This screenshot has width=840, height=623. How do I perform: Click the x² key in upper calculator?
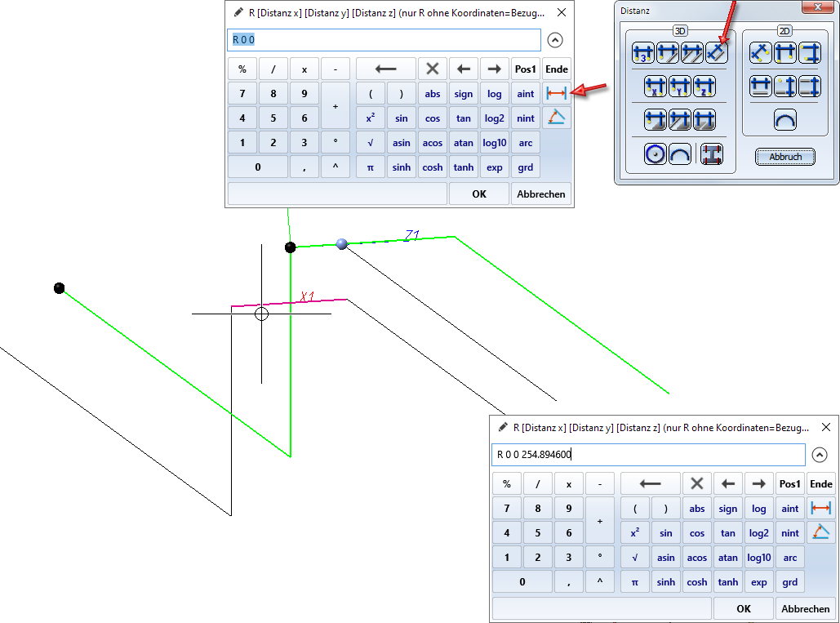click(370, 118)
